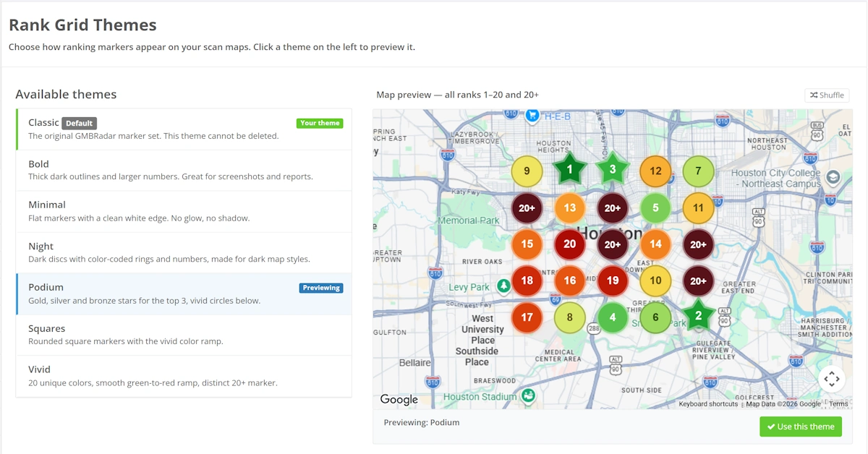Screen dimensions: 868x454
Task: Click the orange rank 13 marker
Action: 570,208
